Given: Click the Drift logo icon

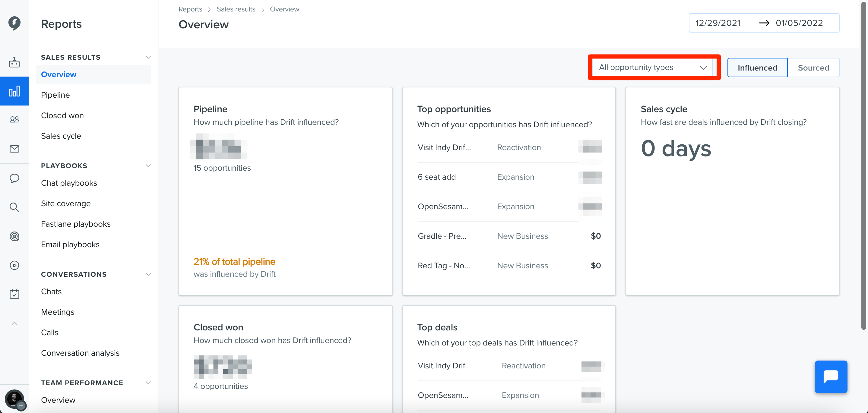Looking at the screenshot, I should [14, 23].
